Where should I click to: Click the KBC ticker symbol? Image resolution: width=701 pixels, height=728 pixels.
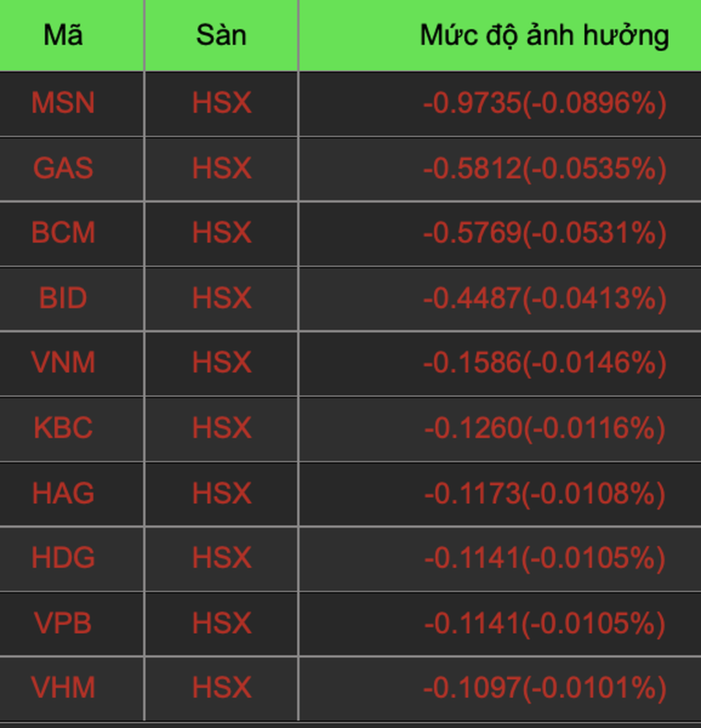[63, 428]
